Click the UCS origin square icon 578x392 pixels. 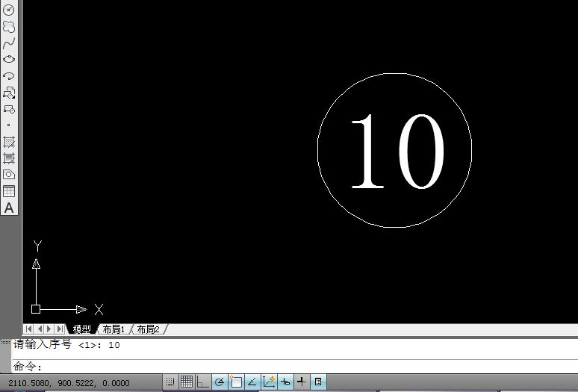click(36, 309)
